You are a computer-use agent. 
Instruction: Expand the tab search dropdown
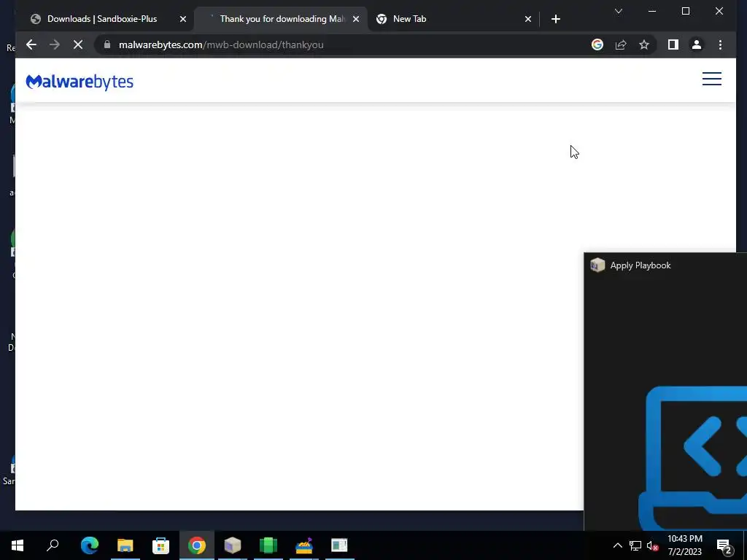pyautogui.click(x=619, y=11)
